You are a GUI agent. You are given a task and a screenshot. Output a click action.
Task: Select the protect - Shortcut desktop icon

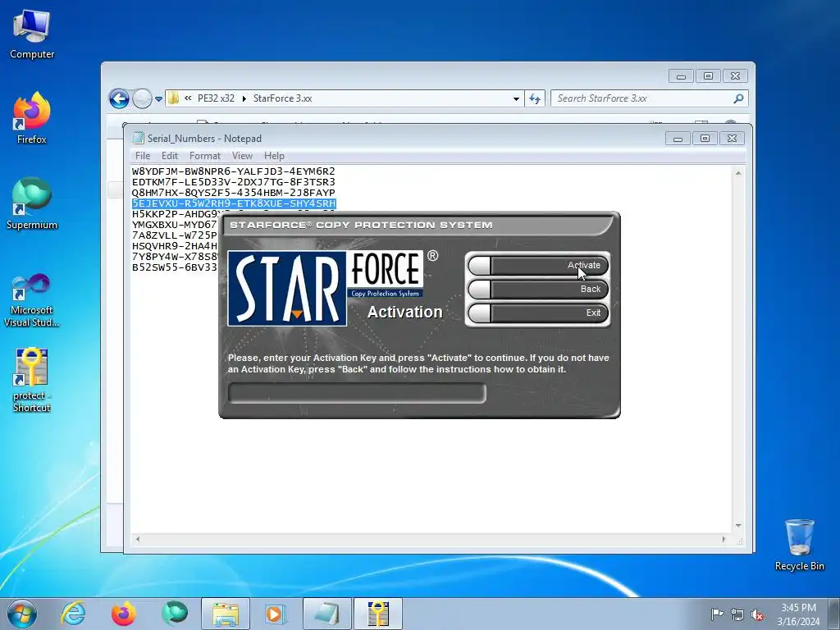click(x=32, y=381)
